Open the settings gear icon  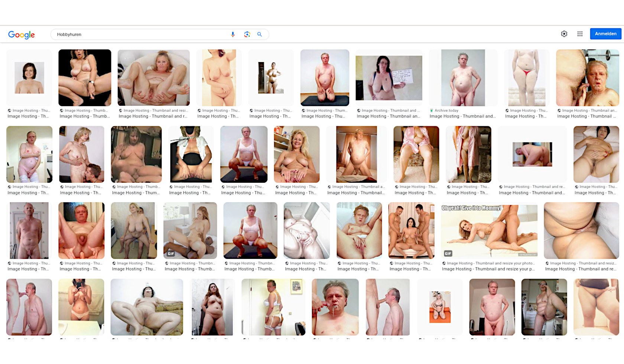[x=564, y=34]
